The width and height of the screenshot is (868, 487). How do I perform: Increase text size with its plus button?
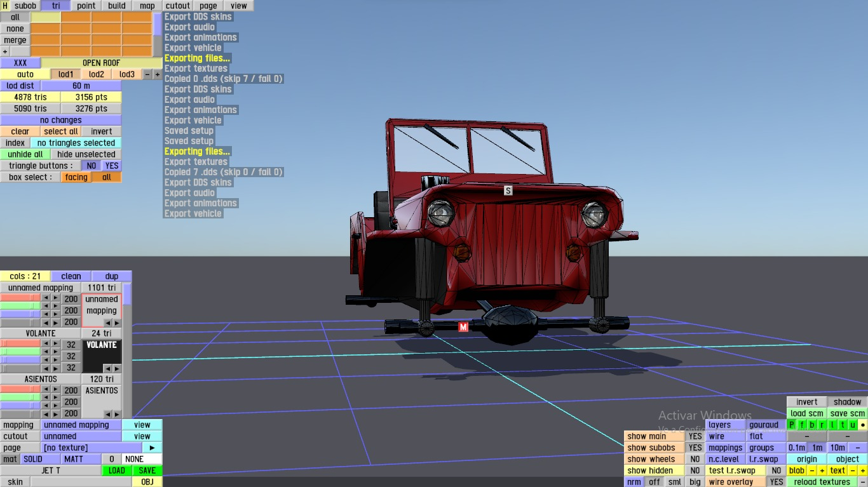click(863, 470)
